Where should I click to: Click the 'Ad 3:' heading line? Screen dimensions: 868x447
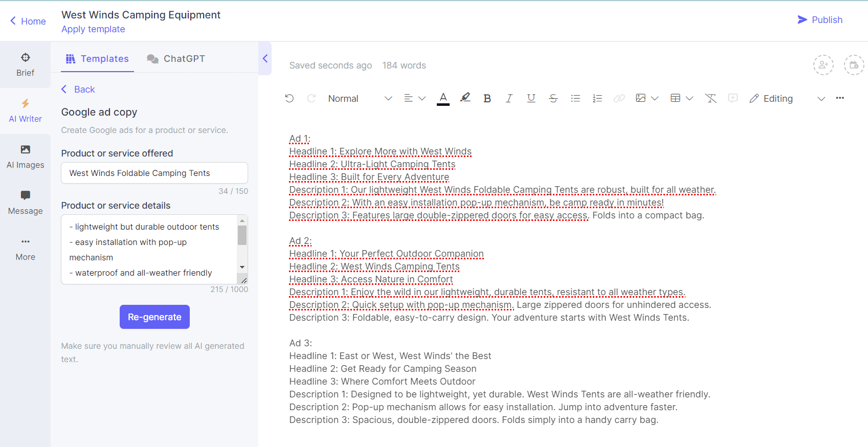[x=300, y=343]
